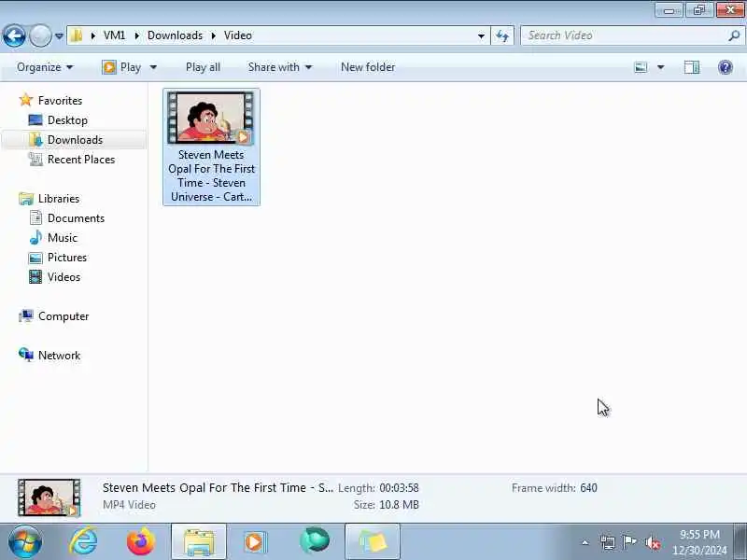Click the Favorites star icon
Screen dimensions: 747x560
pyautogui.click(x=26, y=100)
